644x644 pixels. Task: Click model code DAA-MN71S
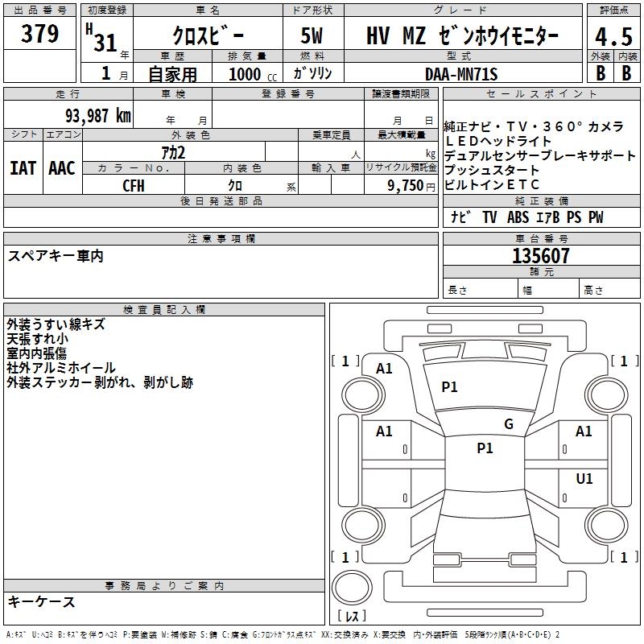pyautogui.click(x=461, y=74)
